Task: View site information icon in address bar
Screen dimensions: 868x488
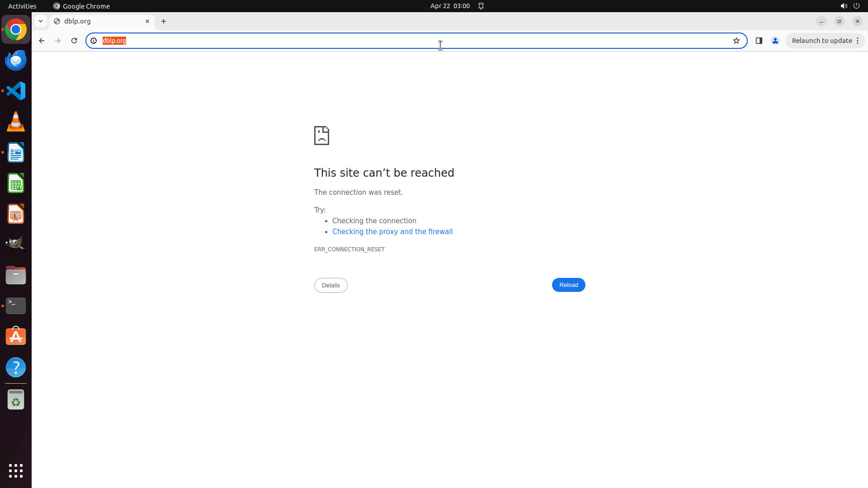Action: [x=94, y=41]
